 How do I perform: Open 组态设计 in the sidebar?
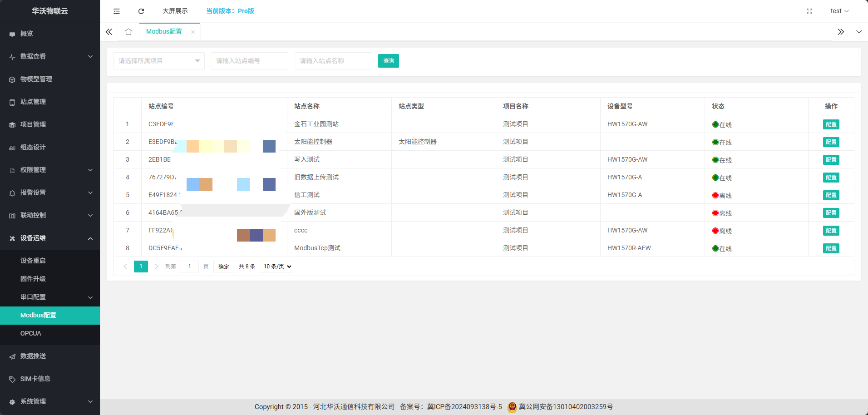33,147
